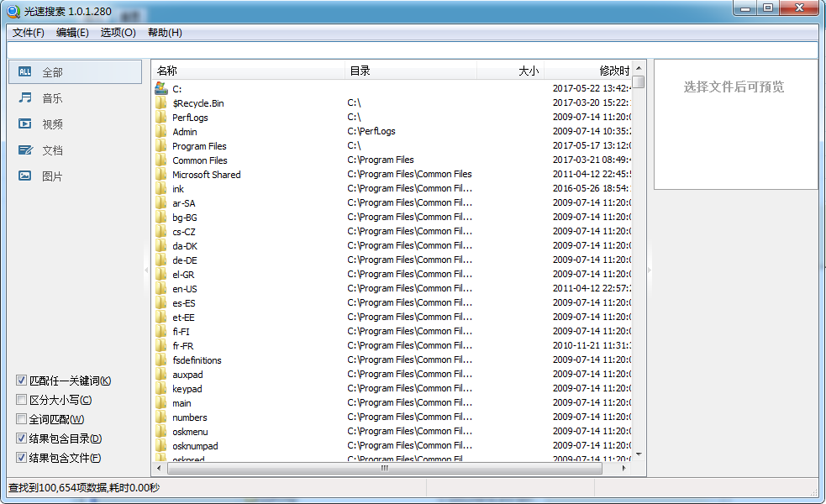The width and height of the screenshot is (826, 504).
Task: Open the 文件(F) menu
Action: (x=29, y=33)
